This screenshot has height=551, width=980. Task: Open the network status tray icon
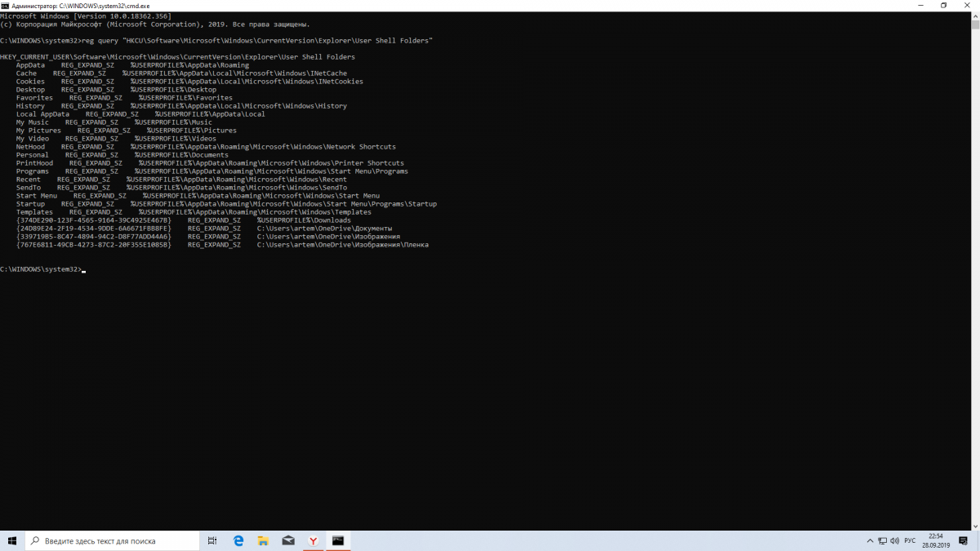pyautogui.click(x=883, y=540)
